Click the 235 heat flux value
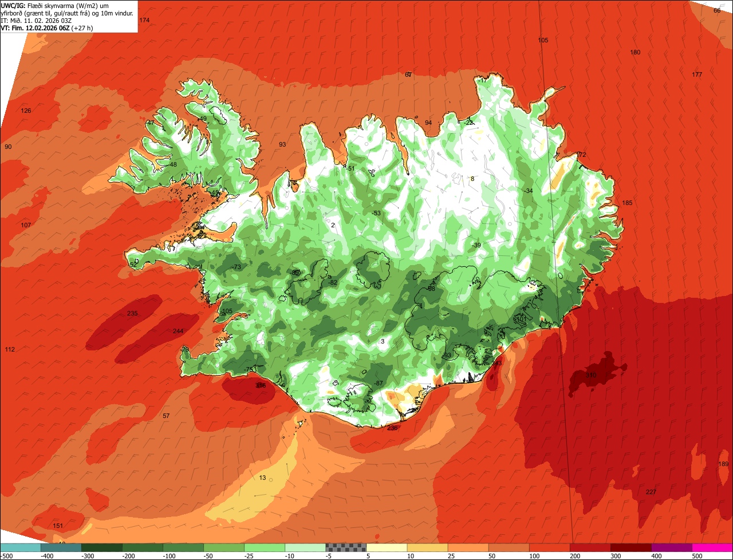733x560 pixels. [132, 313]
